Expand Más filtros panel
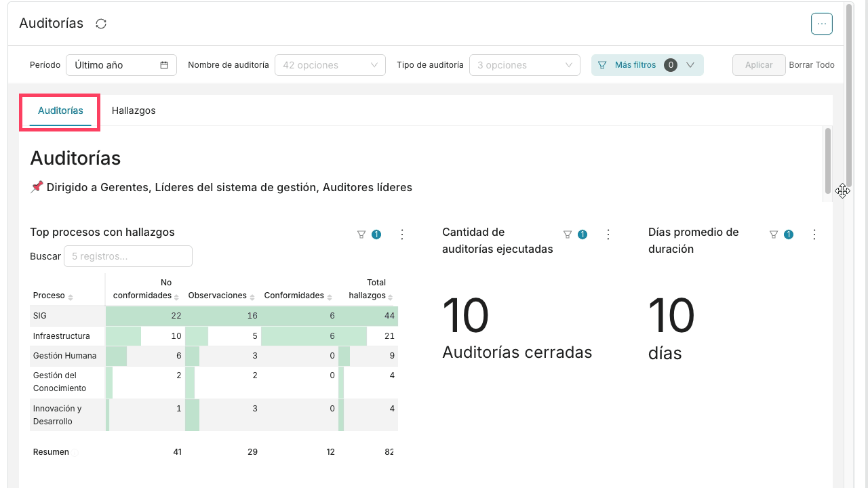Viewport: 868px width, 488px height. (648, 65)
